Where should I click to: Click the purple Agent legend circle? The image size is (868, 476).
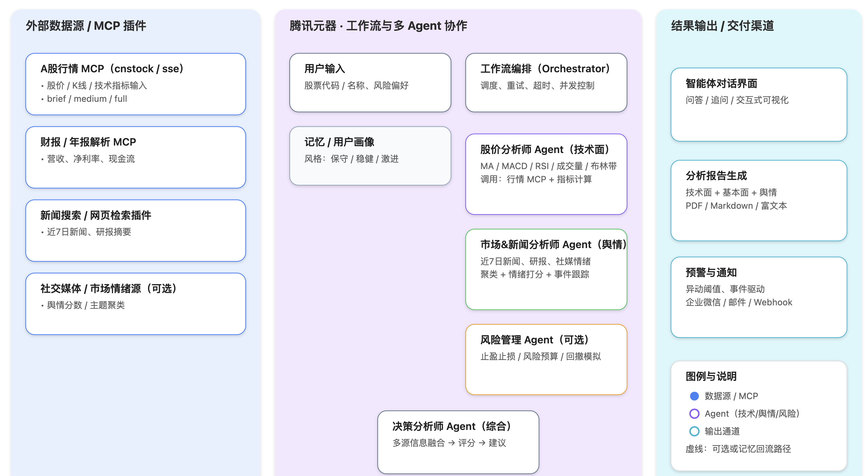tap(694, 413)
